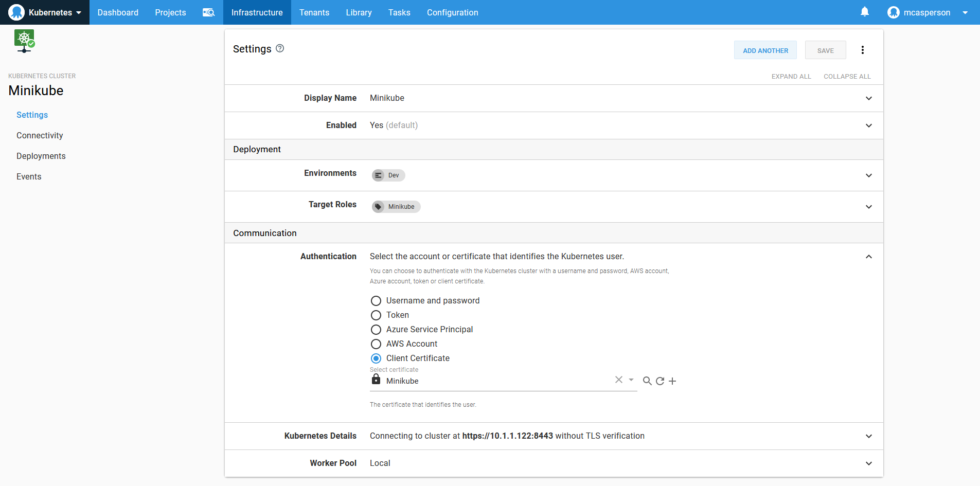
Task: Collapse the Authentication section
Action: [x=868, y=257]
